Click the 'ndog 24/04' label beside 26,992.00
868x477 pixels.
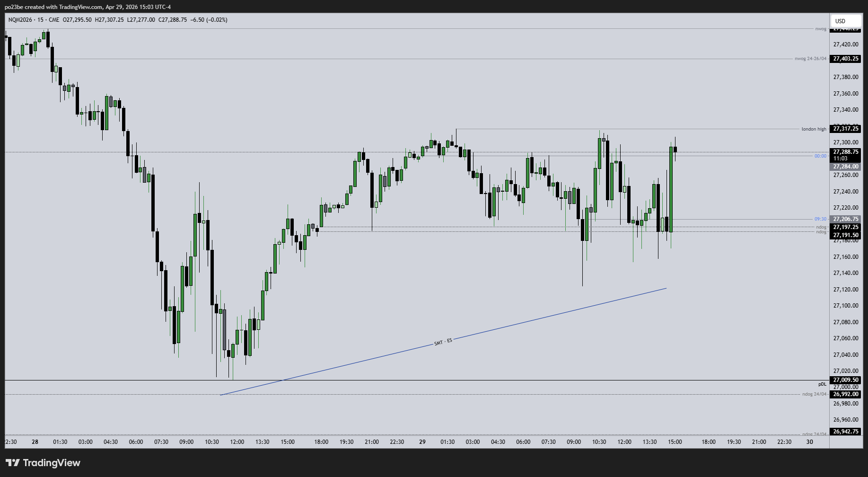pos(814,394)
